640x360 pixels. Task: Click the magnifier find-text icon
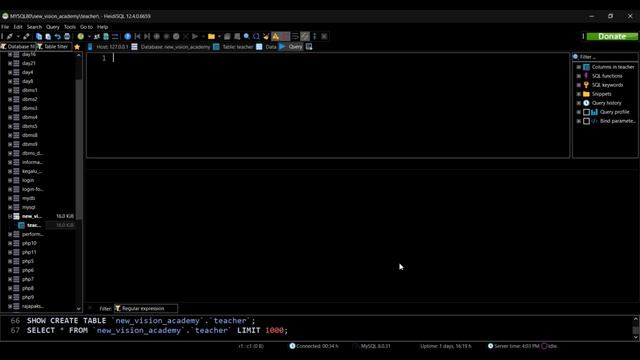(x=247, y=36)
